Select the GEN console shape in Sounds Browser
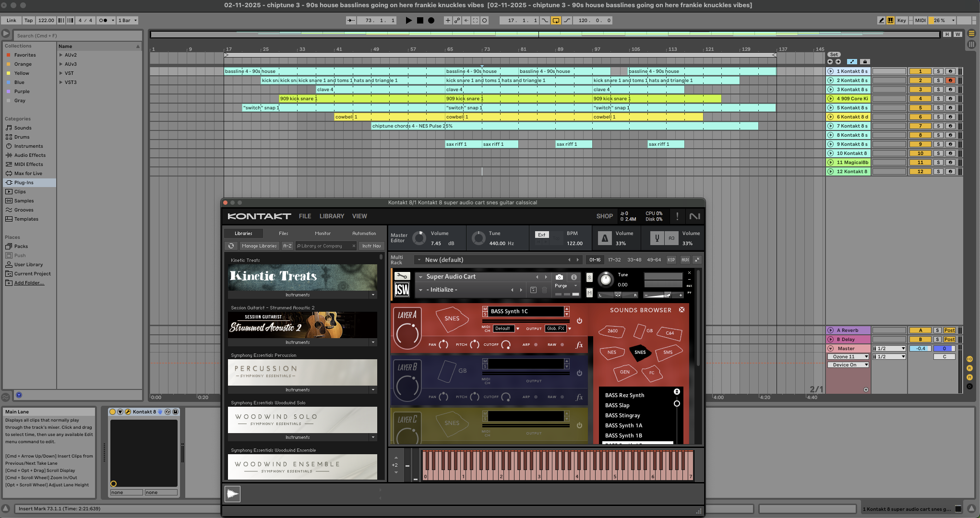 tap(625, 372)
